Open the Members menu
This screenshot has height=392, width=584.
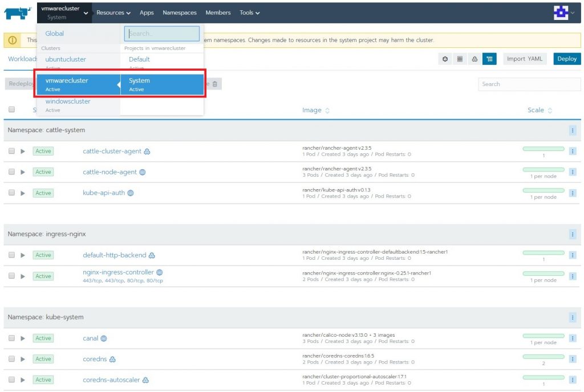click(x=218, y=13)
